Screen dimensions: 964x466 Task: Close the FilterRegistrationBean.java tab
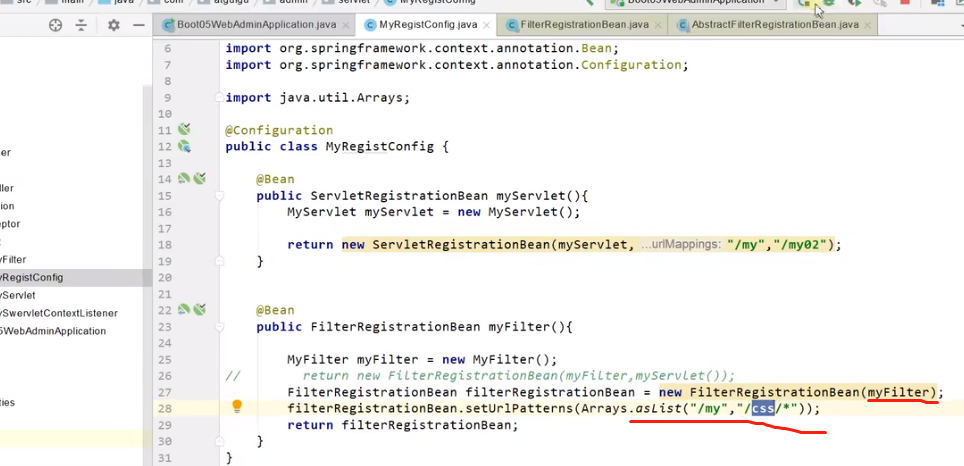pos(658,26)
